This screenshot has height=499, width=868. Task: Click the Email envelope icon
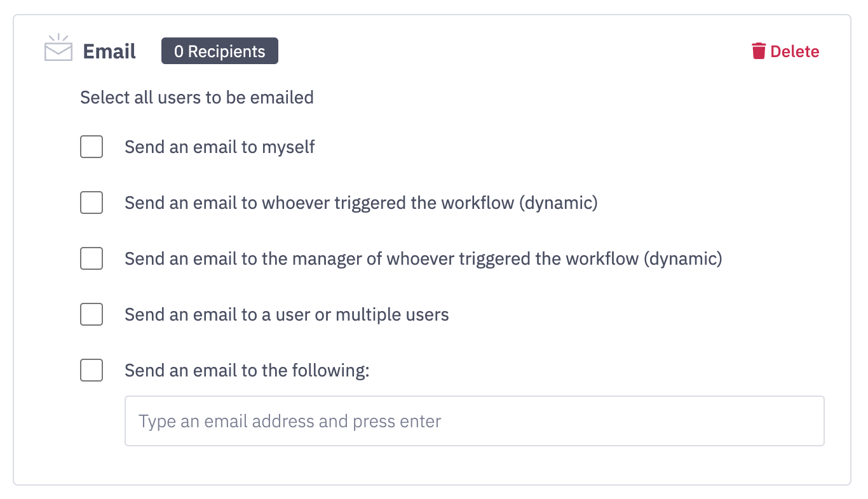point(58,50)
